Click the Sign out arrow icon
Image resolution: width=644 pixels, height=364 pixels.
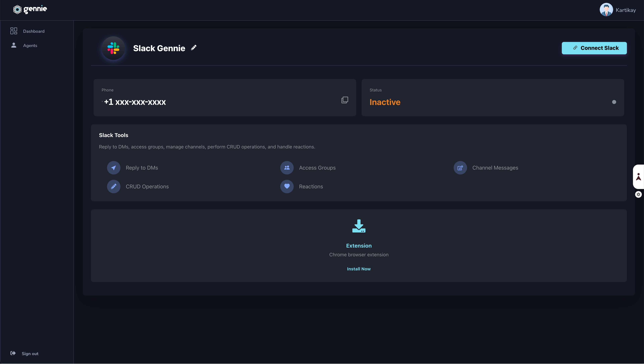click(13, 353)
